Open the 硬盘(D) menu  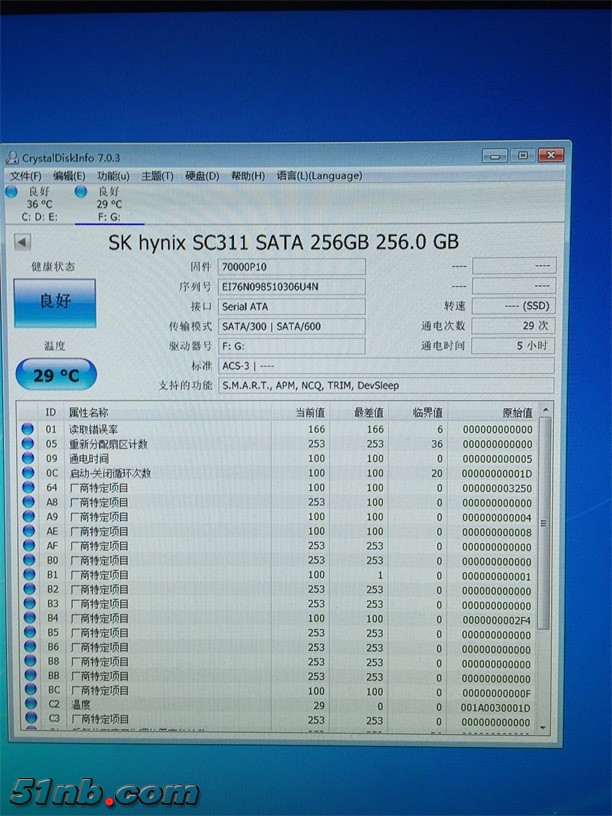coord(202,176)
